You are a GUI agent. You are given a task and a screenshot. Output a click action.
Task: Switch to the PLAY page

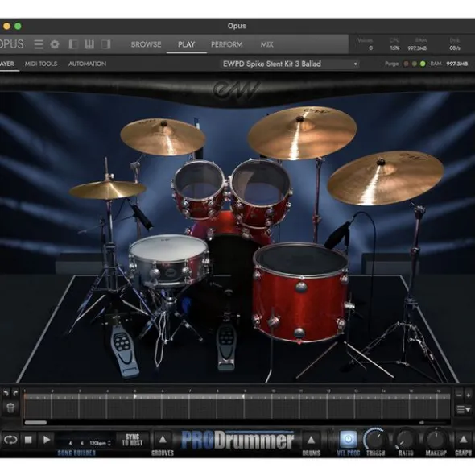[x=186, y=44]
